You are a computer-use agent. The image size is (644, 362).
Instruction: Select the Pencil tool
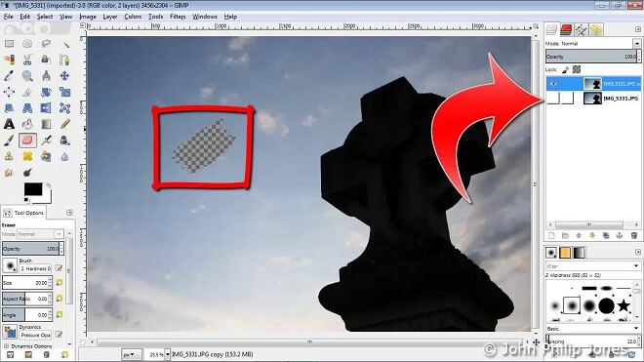(x=64, y=124)
